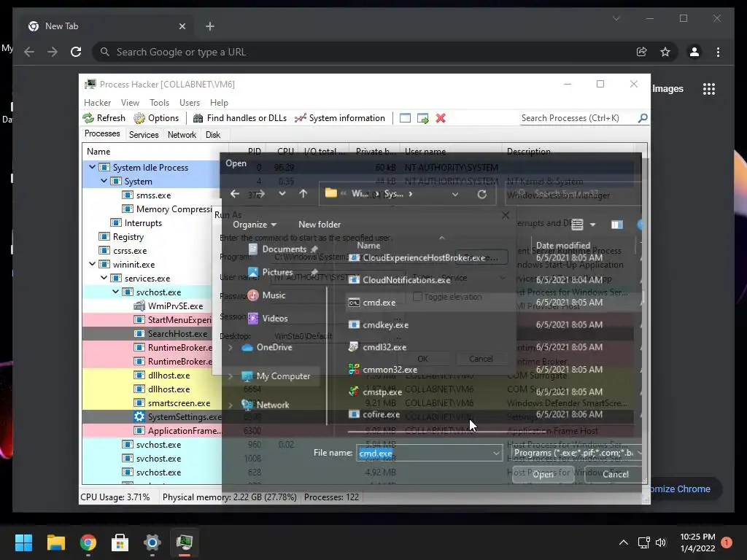
Task: Sort files by Date modified column
Action: (562, 245)
